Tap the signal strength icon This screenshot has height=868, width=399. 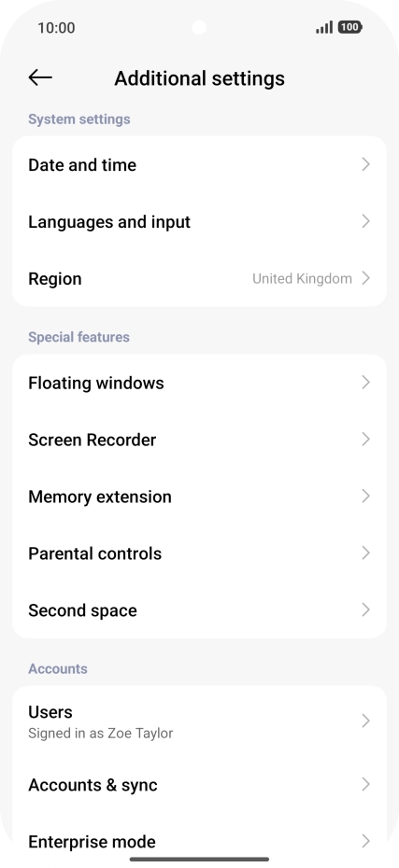[324, 27]
